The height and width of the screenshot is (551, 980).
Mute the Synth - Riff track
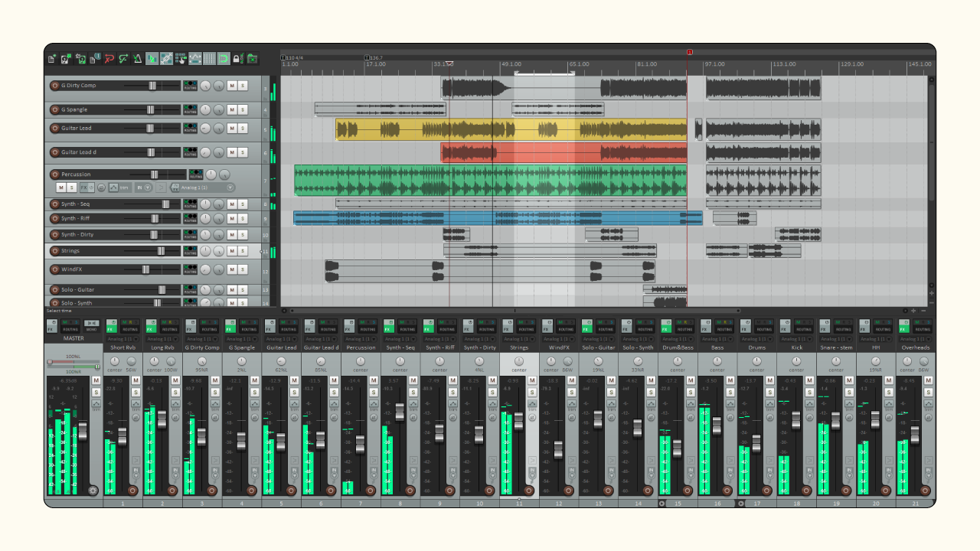[231, 218]
